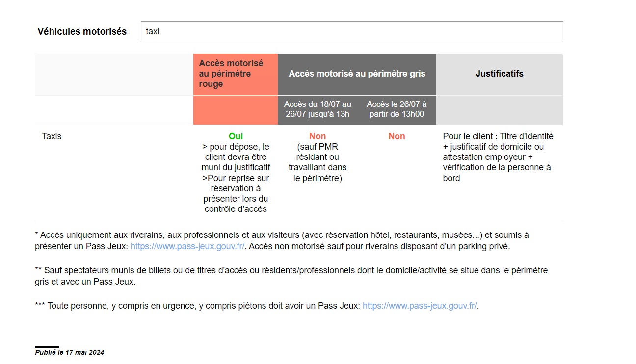
Task: Click the "Accès motorisé au périmètre gris" header
Action: point(357,74)
